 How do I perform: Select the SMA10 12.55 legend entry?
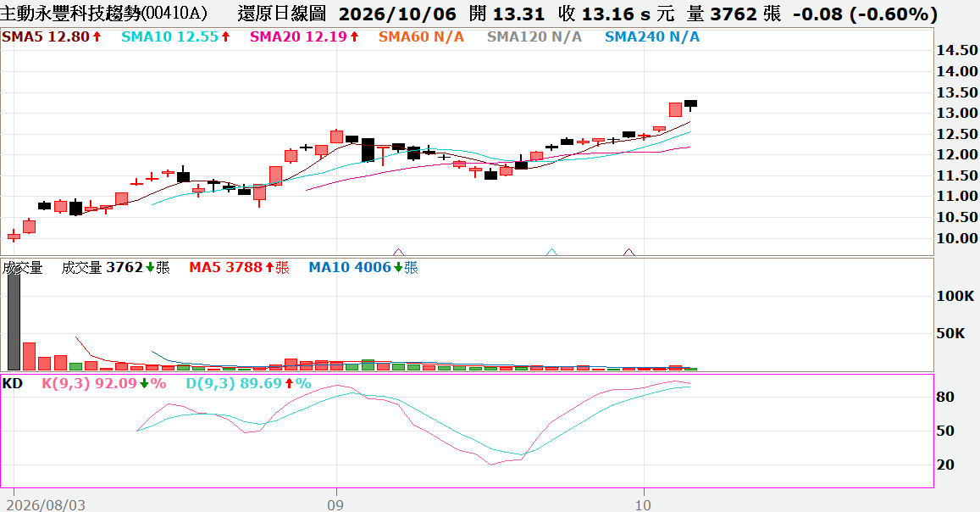pos(175,37)
